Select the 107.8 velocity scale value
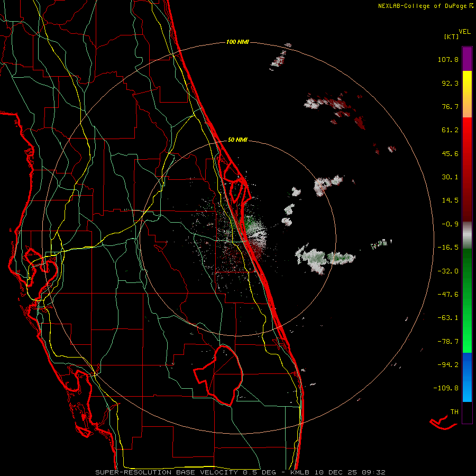Image resolution: width=476 pixels, height=476 pixels. (448, 59)
